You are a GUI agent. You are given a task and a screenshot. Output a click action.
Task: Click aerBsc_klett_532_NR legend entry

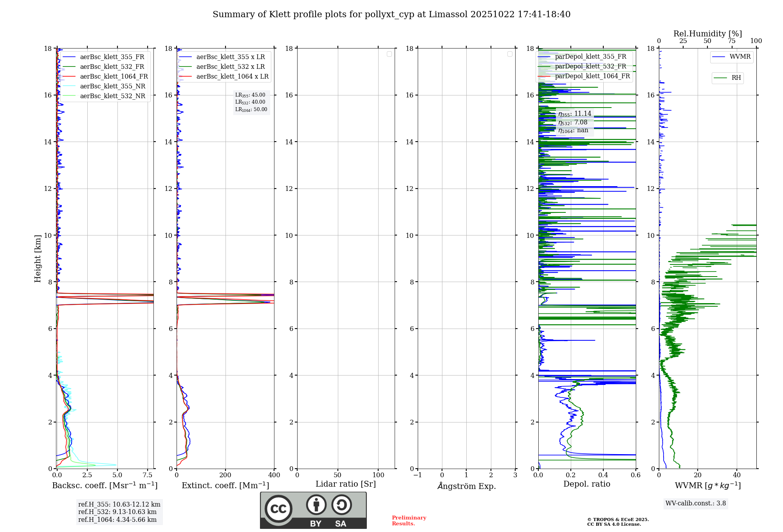point(112,96)
